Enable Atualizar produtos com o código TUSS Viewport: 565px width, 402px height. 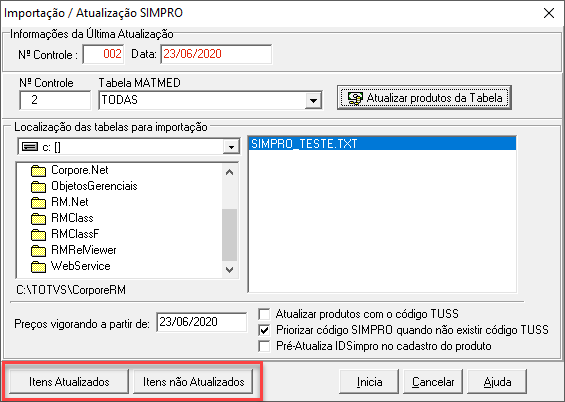(x=264, y=314)
